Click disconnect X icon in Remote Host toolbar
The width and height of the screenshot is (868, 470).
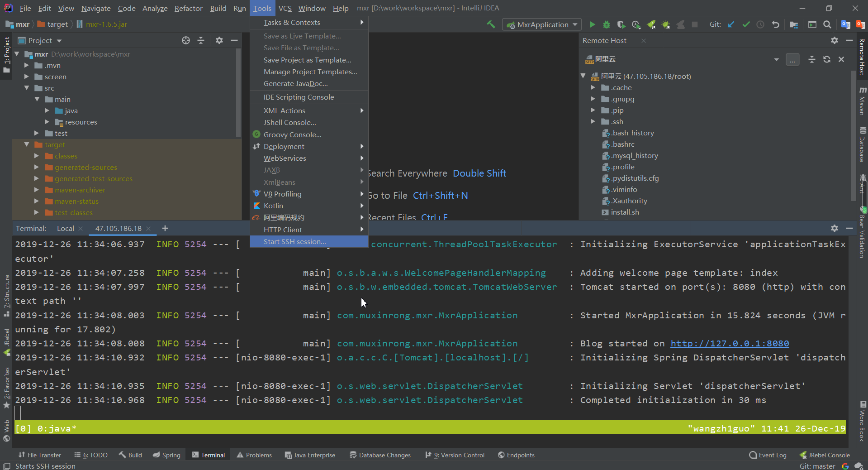click(841, 59)
